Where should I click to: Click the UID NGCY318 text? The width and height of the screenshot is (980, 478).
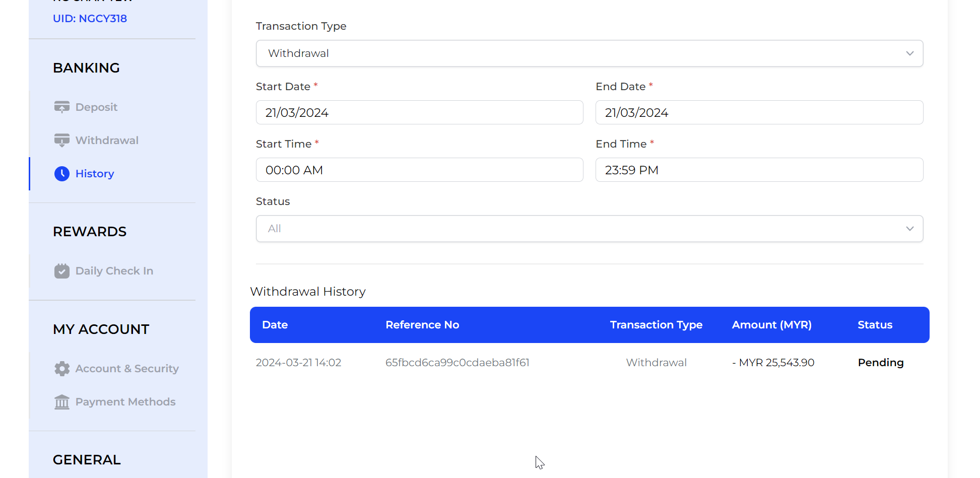(x=90, y=19)
